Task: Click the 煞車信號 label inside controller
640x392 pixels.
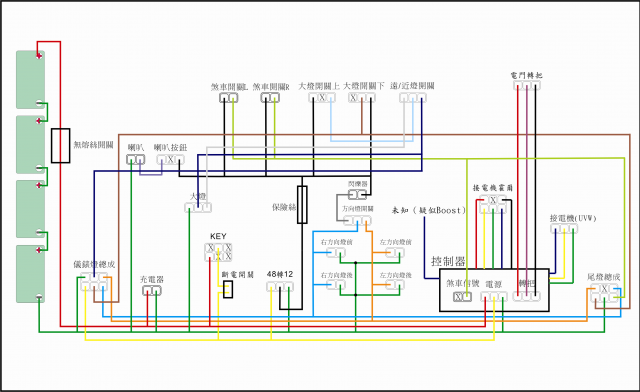Action: click(463, 283)
